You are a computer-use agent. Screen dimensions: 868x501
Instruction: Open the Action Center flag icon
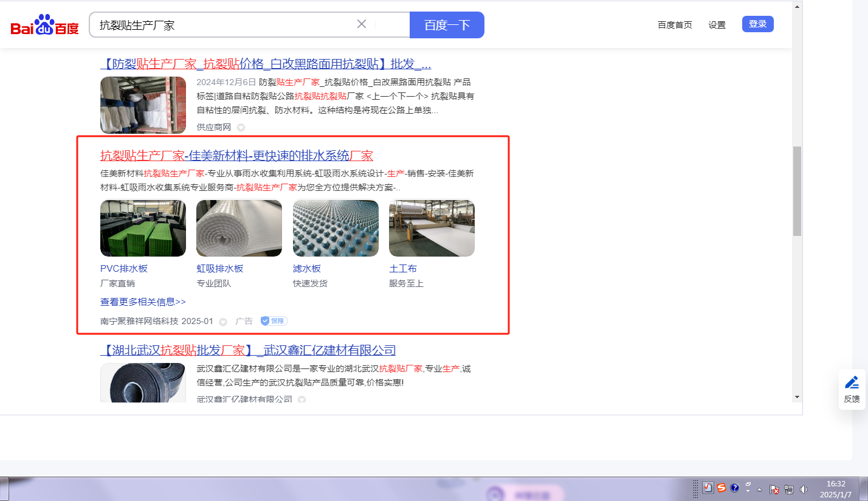(775, 489)
